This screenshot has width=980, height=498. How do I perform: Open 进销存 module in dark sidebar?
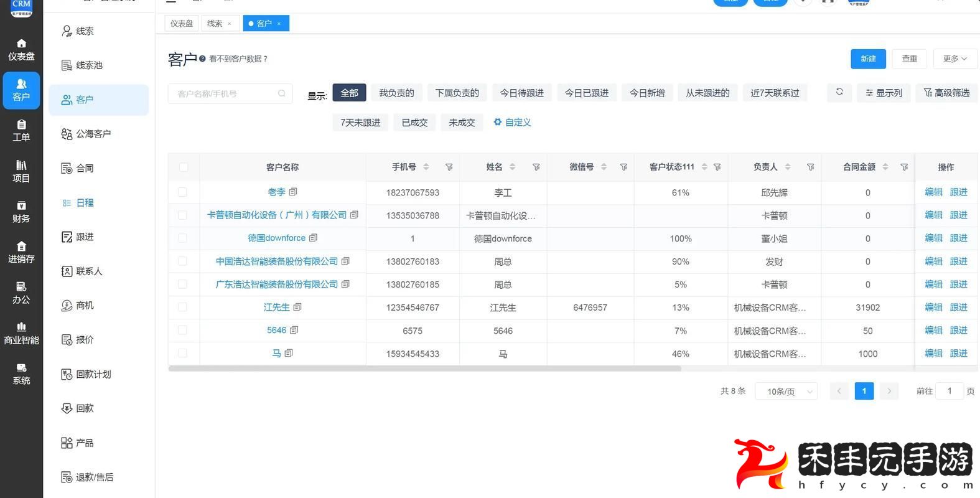tap(21, 252)
